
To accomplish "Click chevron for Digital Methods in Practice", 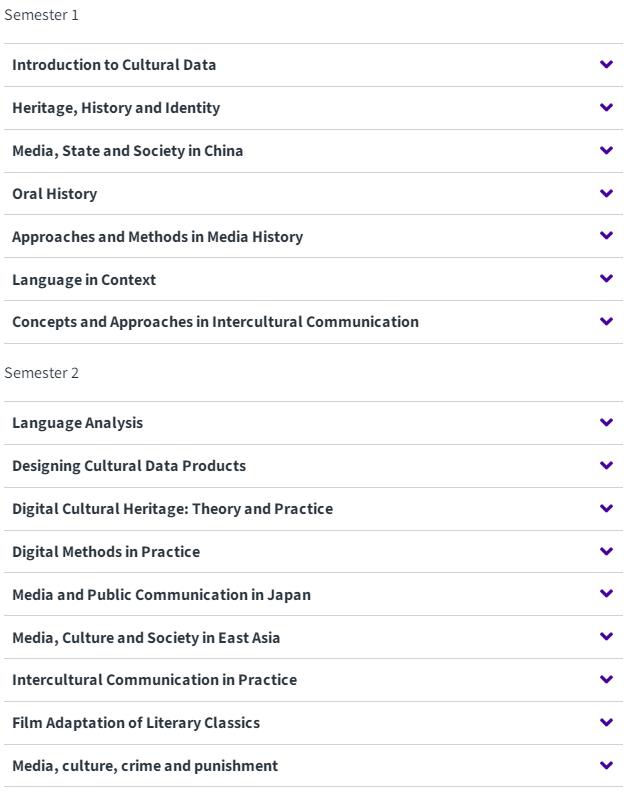I will (606, 551).
